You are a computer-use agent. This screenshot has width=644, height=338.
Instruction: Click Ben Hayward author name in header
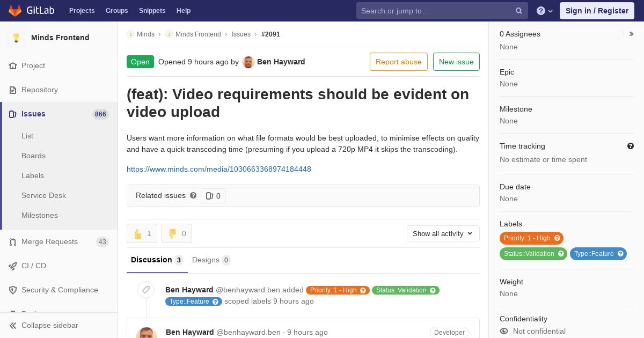(281, 62)
